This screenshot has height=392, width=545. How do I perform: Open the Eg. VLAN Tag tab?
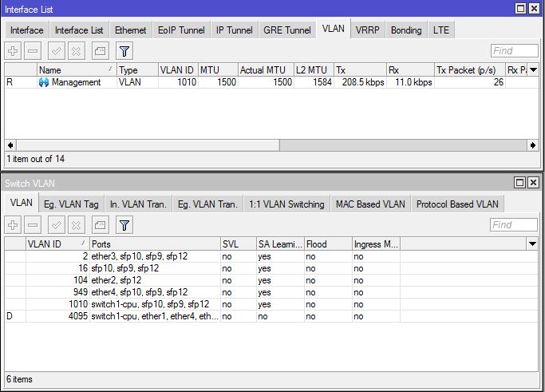tap(71, 204)
